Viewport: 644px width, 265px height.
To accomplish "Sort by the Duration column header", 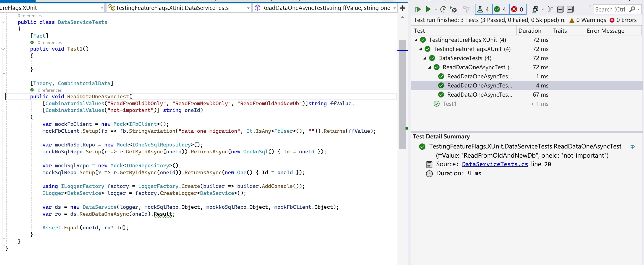I will pos(530,31).
